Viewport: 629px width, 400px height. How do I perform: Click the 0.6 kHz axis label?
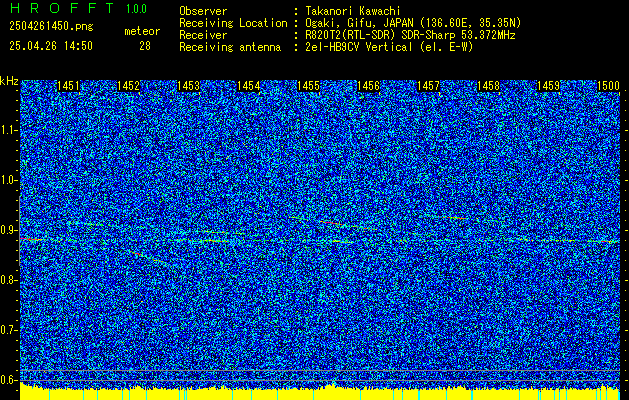coord(7,380)
